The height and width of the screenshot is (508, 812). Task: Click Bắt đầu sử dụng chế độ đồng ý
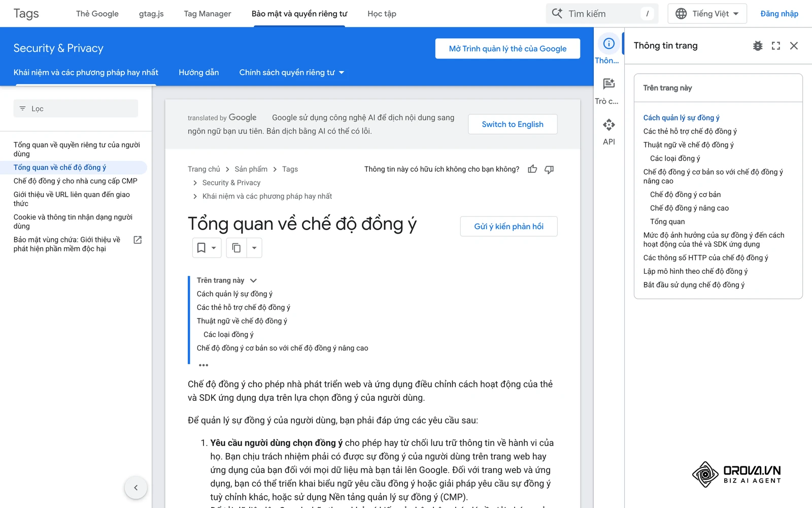pyautogui.click(x=694, y=285)
